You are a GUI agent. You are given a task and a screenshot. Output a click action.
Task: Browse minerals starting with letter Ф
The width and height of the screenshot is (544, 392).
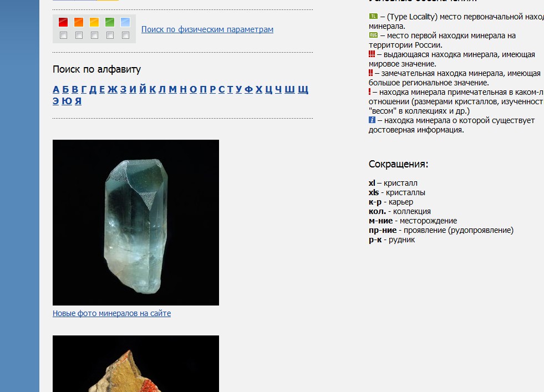pos(249,89)
